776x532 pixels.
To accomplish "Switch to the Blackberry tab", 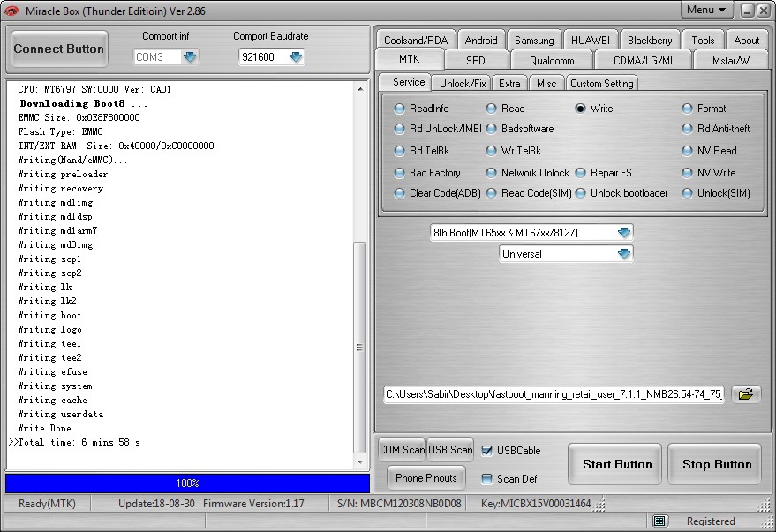I will (x=650, y=40).
